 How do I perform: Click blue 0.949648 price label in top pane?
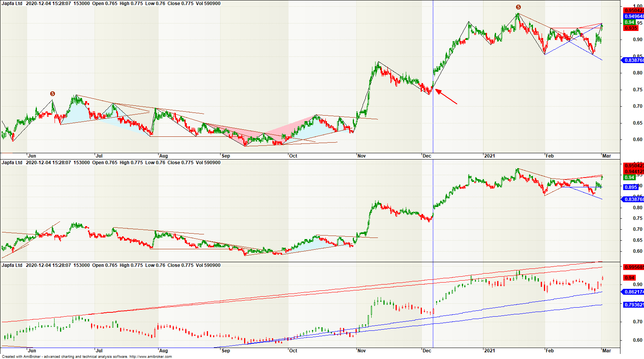click(634, 16)
